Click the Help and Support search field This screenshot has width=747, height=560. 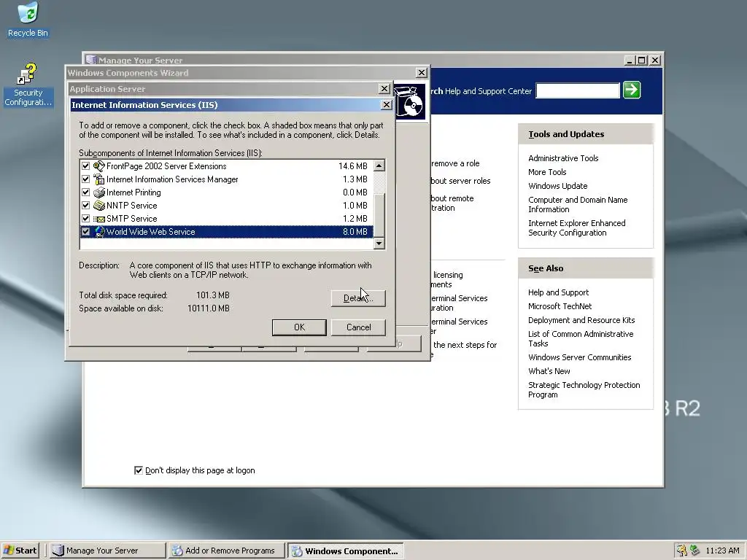[x=578, y=90]
